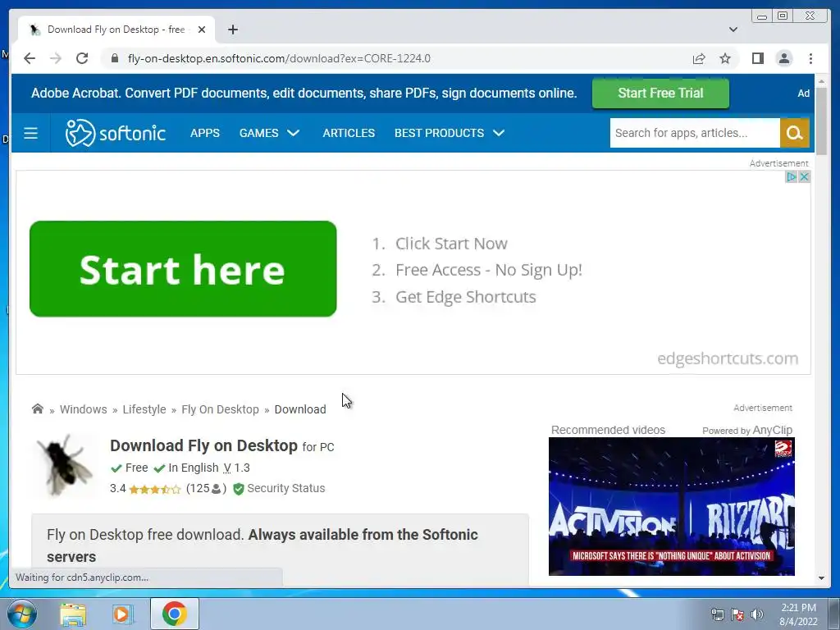The height and width of the screenshot is (630, 840).
Task: Focus the Softonic search field
Action: click(695, 133)
